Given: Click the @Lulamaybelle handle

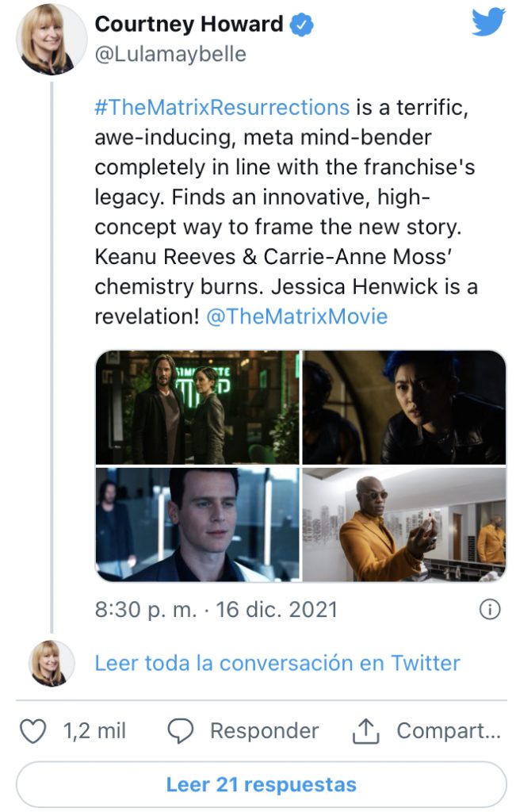Looking at the screenshot, I should click(x=170, y=54).
